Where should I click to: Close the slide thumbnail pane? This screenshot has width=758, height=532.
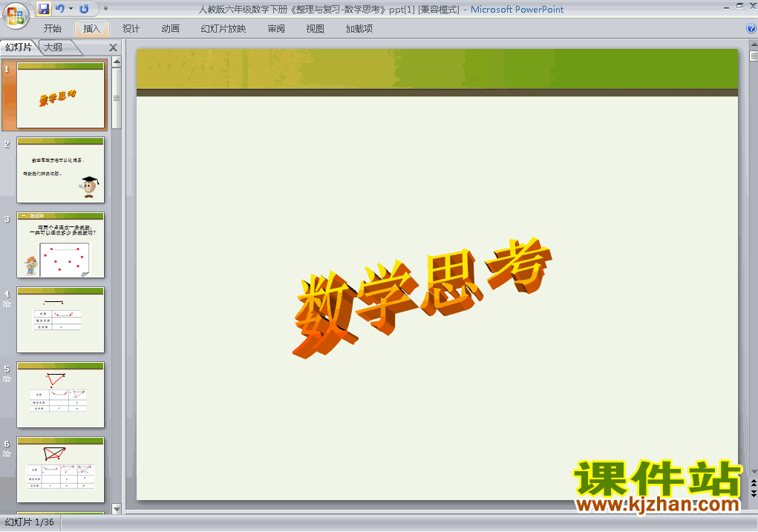[x=113, y=47]
